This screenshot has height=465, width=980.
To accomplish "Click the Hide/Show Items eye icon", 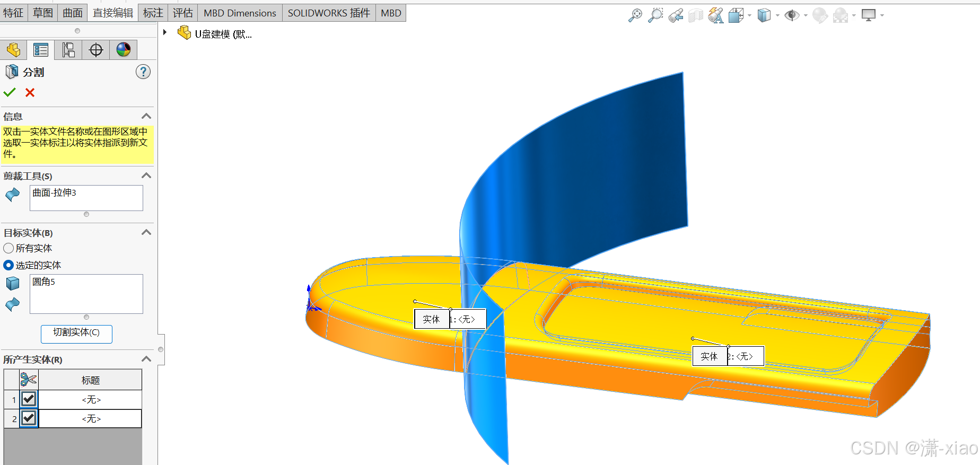I will 792,15.
